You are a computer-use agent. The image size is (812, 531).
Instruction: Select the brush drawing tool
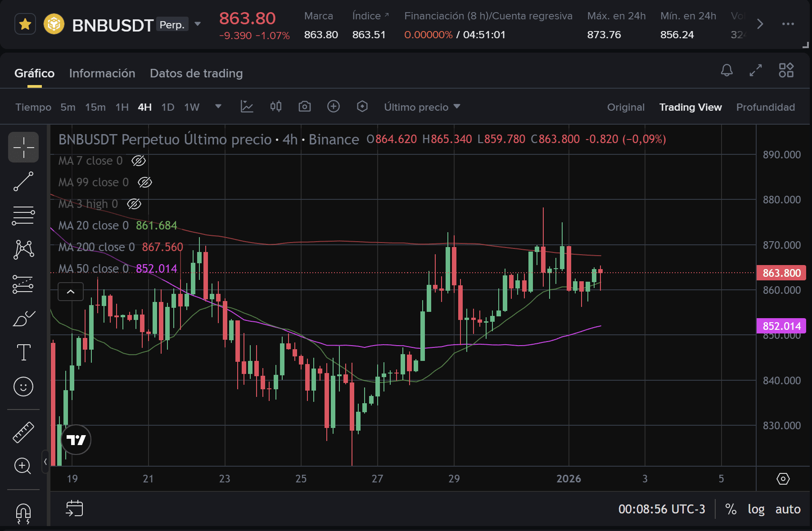click(x=23, y=318)
